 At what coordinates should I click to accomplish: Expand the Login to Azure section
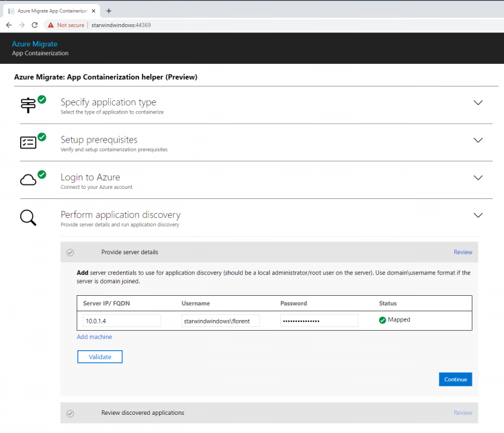[478, 178]
